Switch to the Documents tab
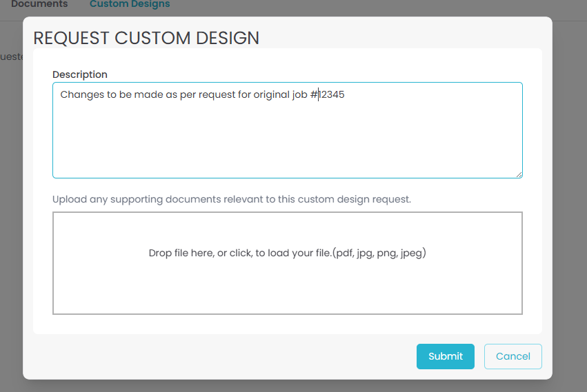Viewport: 587px width, 392px height. click(x=39, y=5)
